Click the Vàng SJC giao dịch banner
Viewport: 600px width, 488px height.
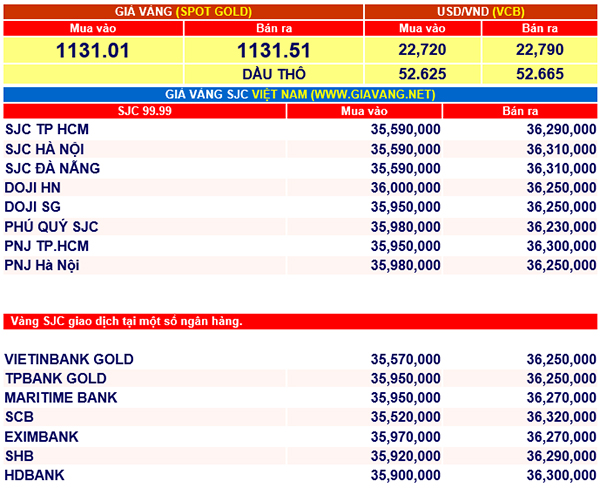click(300, 322)
